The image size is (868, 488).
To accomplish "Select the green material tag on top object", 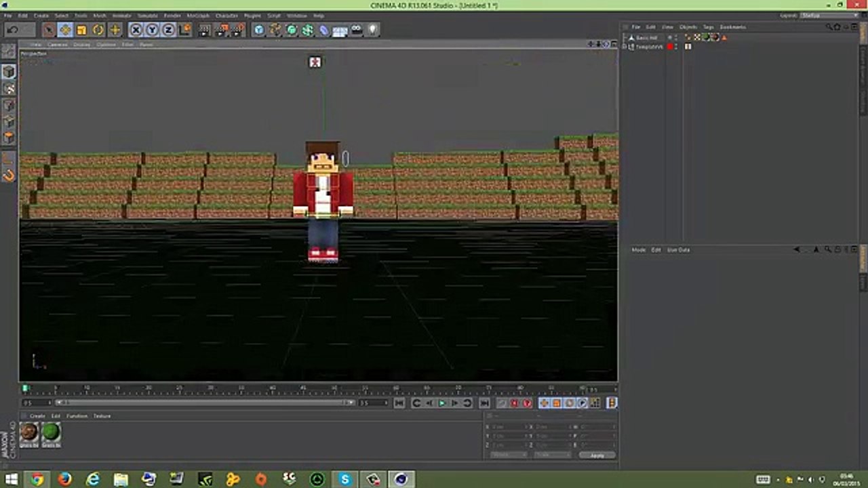I will click(705, 37).
